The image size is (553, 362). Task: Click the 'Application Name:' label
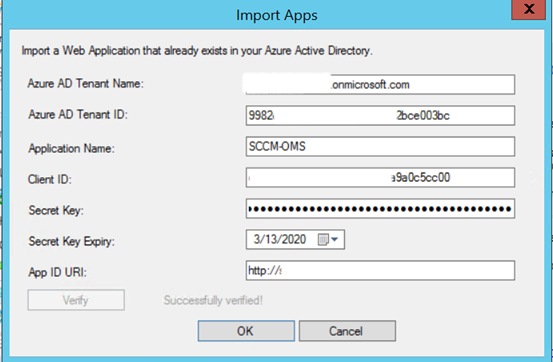72,149
